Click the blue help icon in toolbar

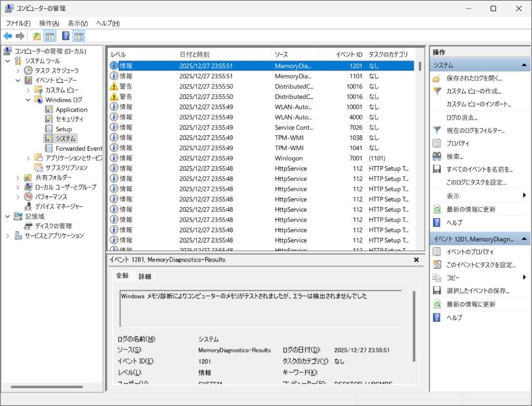coord(66,36)
